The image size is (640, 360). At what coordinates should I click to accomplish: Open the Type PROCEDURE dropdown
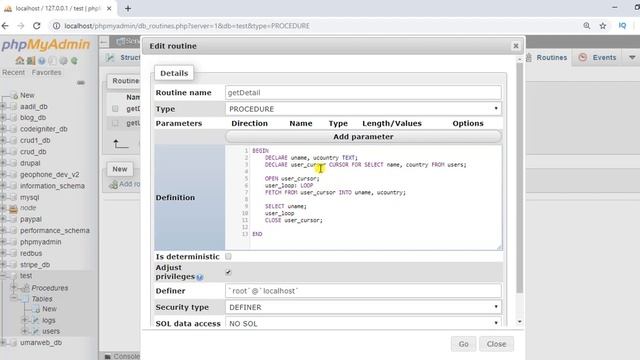point(363,109)
